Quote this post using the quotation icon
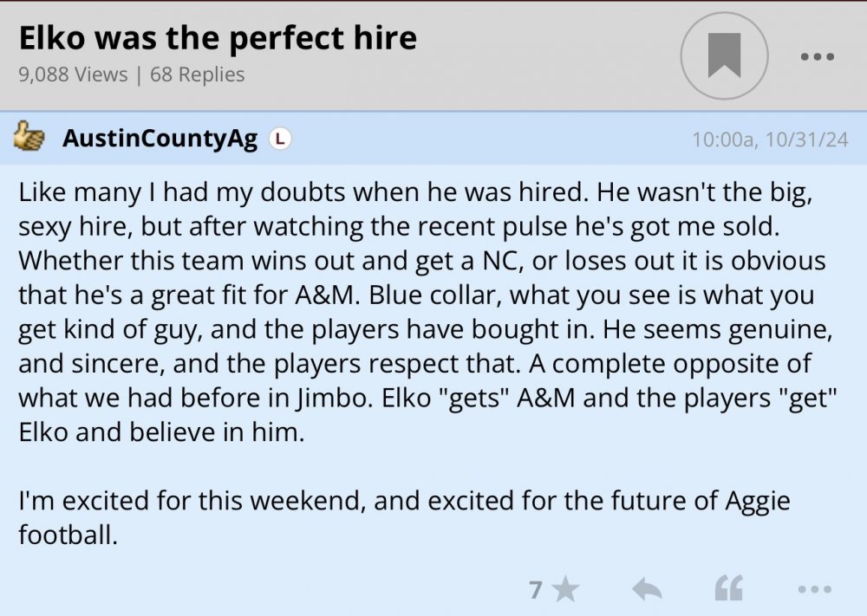 click(x=728, y=590)
